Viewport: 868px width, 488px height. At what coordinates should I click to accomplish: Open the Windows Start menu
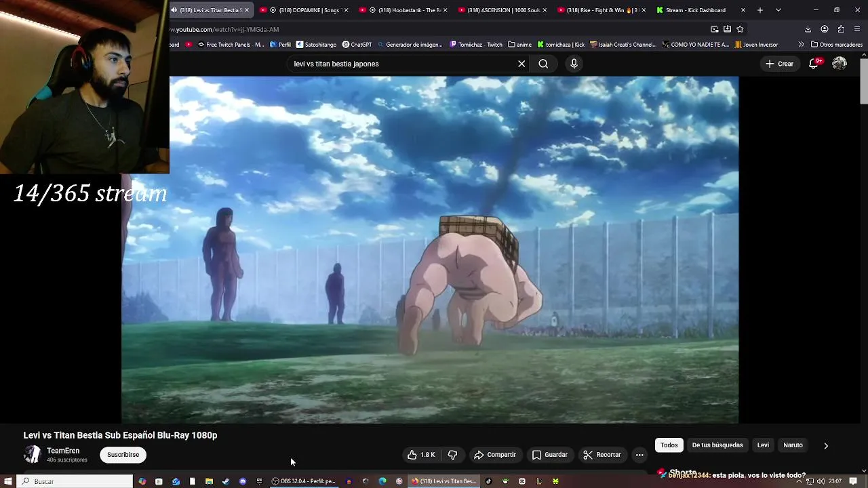click(9, 481)
